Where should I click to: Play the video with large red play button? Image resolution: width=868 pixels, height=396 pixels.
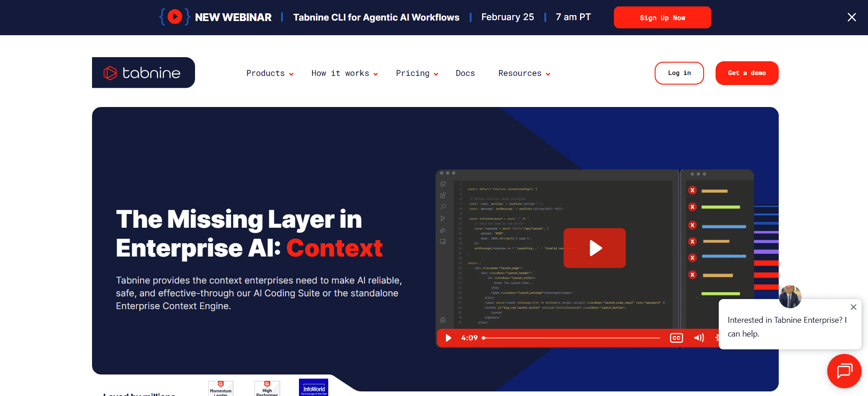595,248
